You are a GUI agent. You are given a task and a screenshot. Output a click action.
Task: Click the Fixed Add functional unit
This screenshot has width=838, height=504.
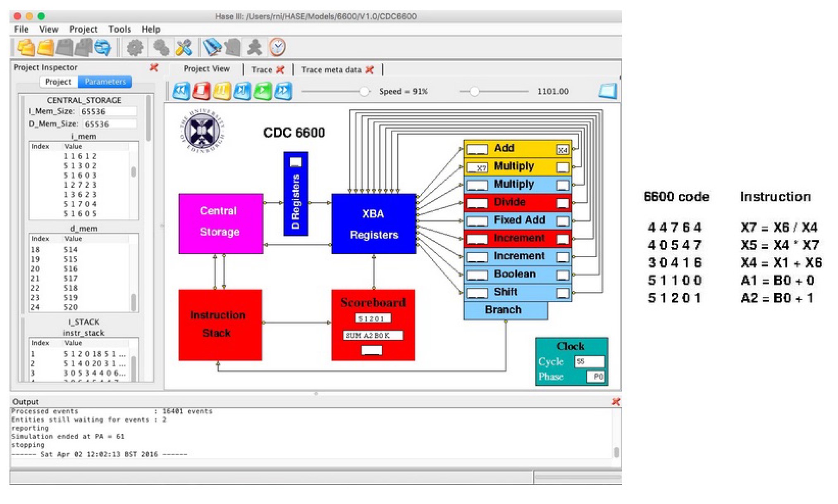(x=518, y=220)
